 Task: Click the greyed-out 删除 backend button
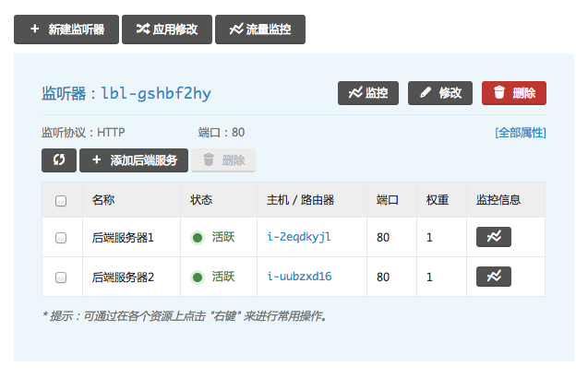pos(223,159)
